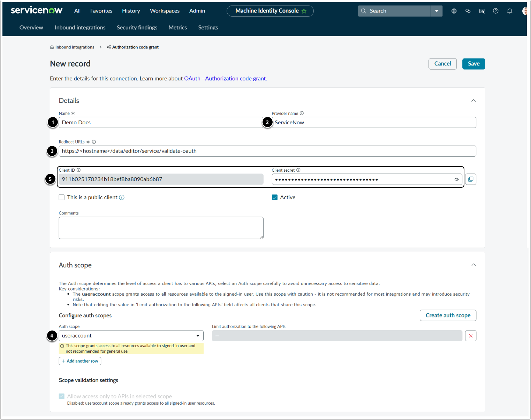Check the 'This is a public client' box
Screen dimensions: 531x420
coord(62,197)
